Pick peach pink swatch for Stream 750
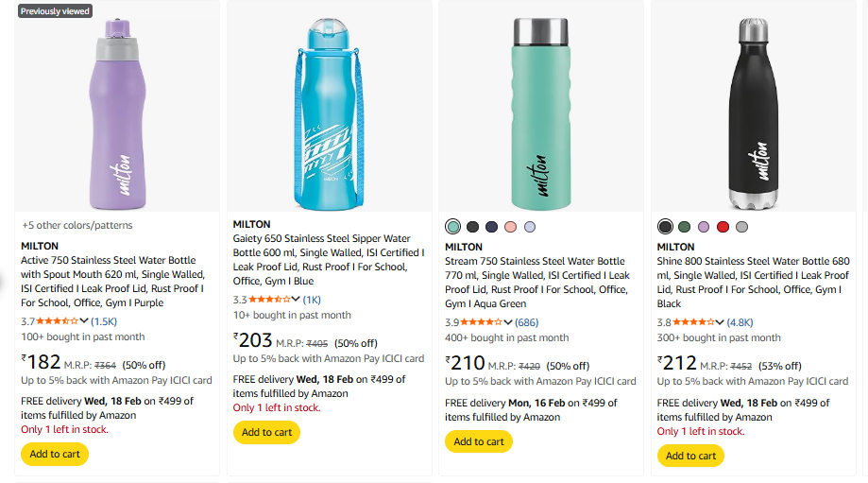The height and width of the screenshot is (483, 868). [x=510, y=227]
